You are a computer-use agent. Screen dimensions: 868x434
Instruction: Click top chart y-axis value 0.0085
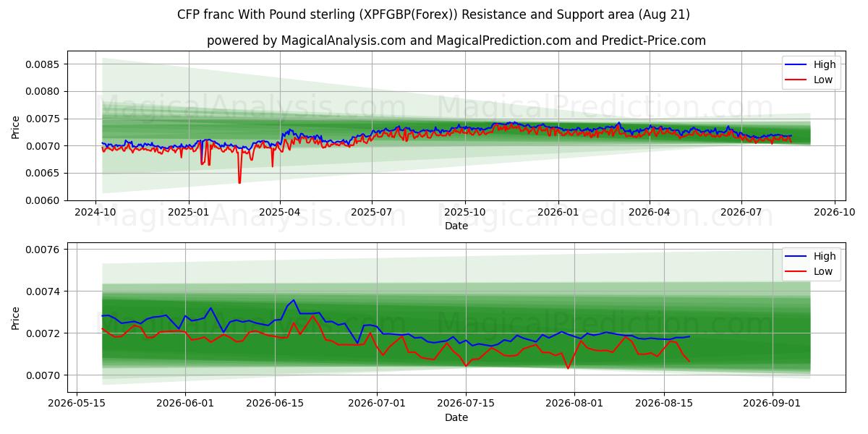pos(43,64)
